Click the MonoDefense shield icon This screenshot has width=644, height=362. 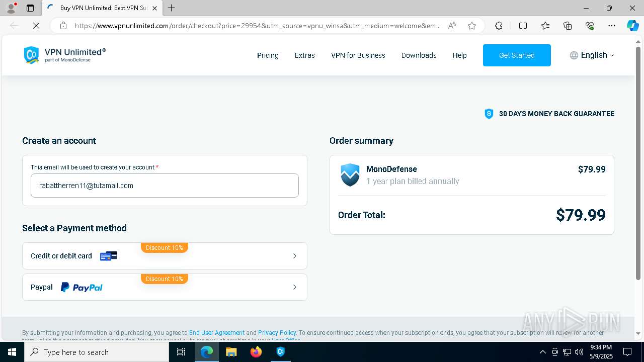(x=350, y=175)
